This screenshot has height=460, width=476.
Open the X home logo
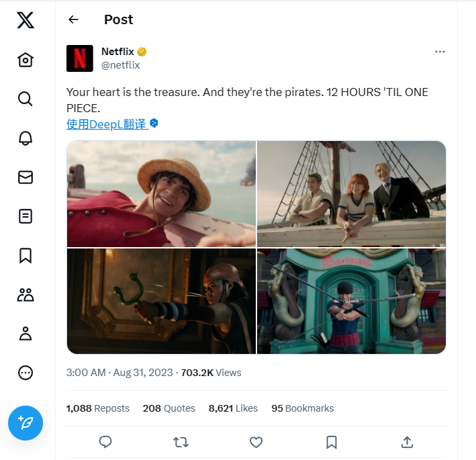[x=26, y=21]
